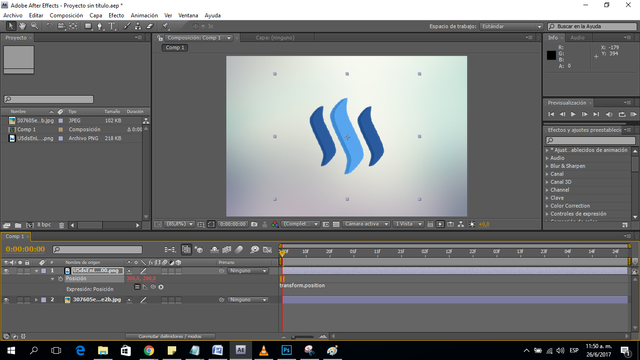Click the Graph Editor icon in timeline

point(267,249)
